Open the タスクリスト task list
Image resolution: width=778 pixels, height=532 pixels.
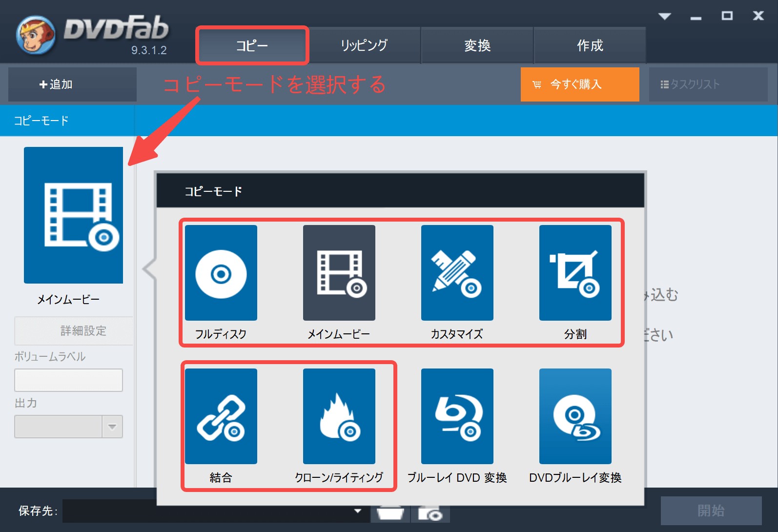pos(708,84)
